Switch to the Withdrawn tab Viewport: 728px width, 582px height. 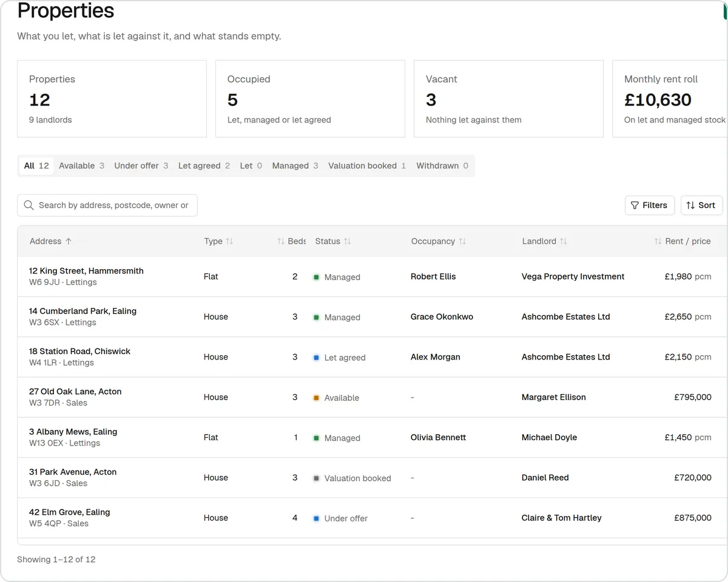coord(442,166)
